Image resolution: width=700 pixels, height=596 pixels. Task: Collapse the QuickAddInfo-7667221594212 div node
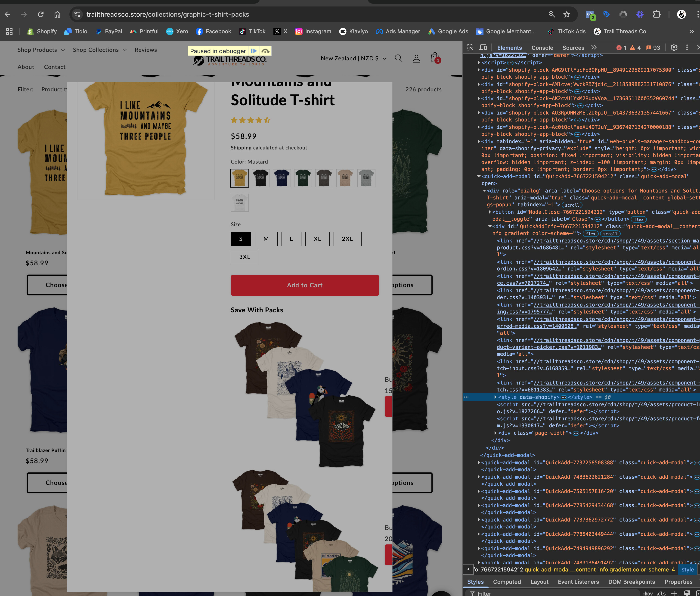pyautogui.click(x=490, y=226)
